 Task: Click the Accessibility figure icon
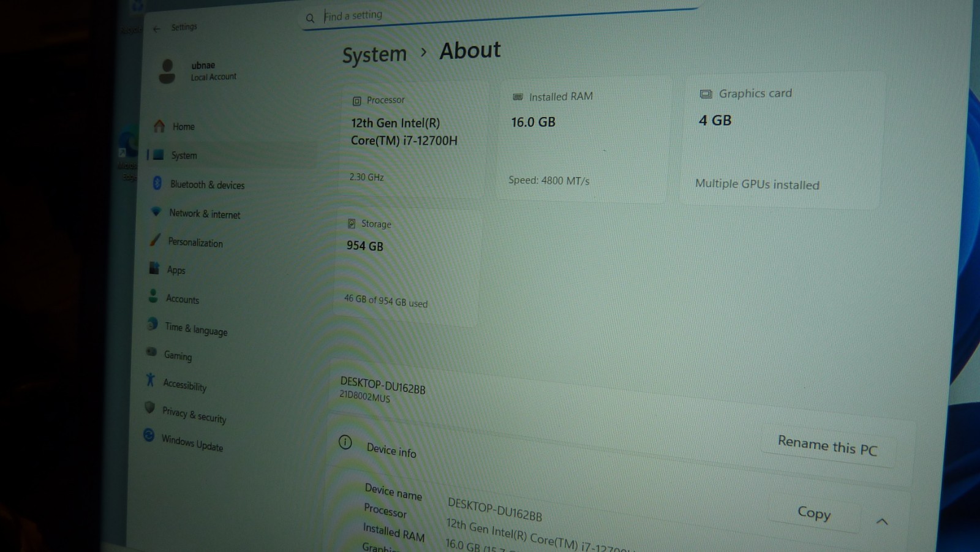coord(150,380)
